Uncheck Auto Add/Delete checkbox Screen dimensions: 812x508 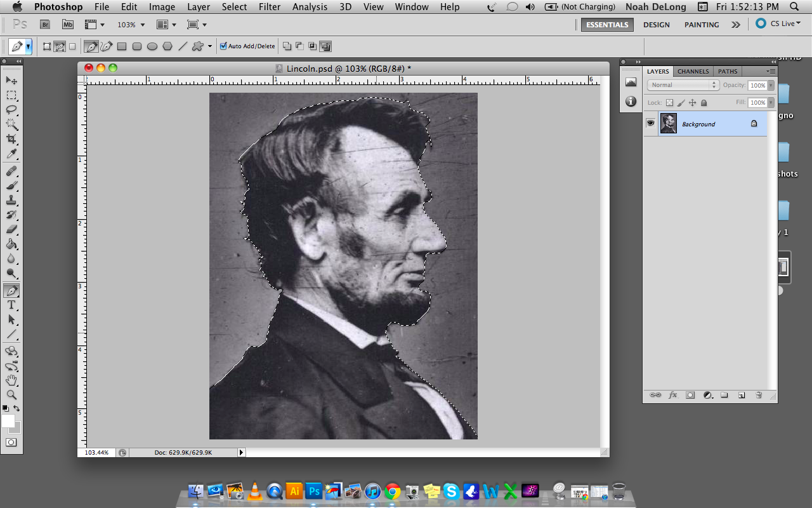(x=223, y=46)
